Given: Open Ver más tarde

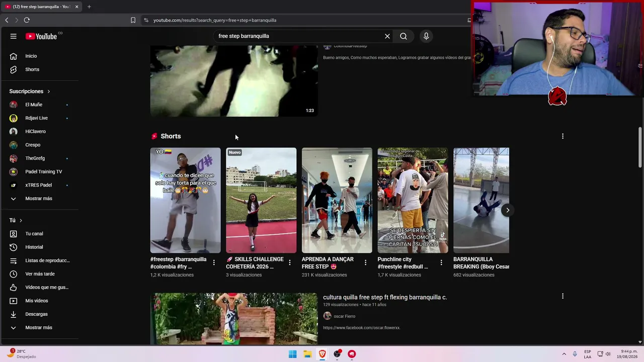Looking at the screenshot, I should (x=39, y=274).
